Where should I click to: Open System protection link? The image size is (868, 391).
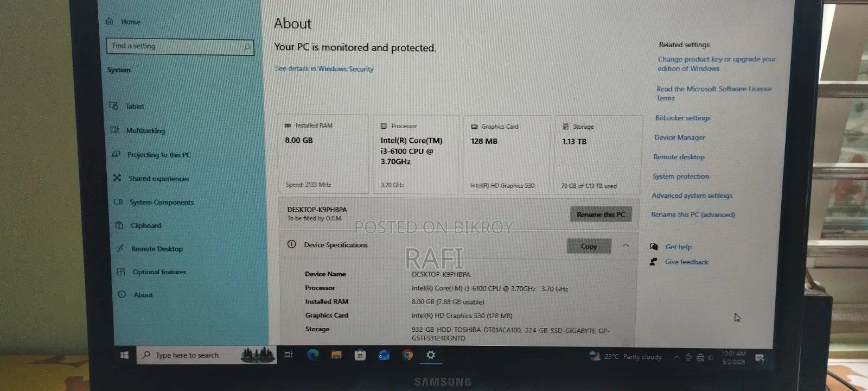[680, 176]
